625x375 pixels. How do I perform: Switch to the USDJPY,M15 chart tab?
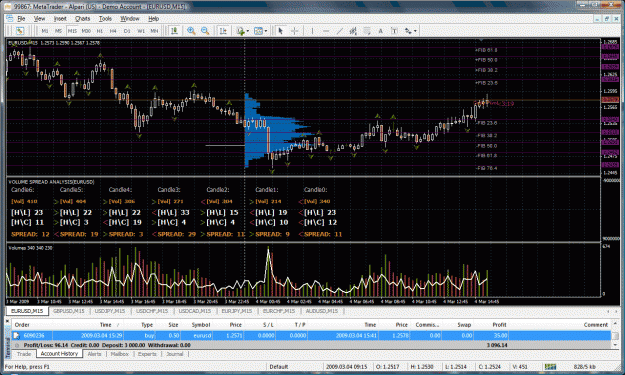pos(110,311)
